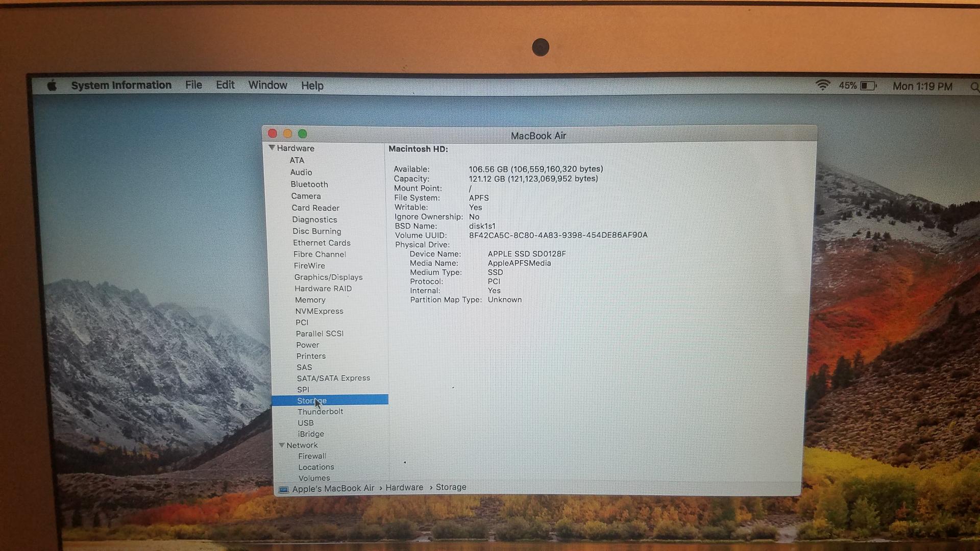
Task: Click Hardware in the path bar
Action: click(x=404, y=487)
